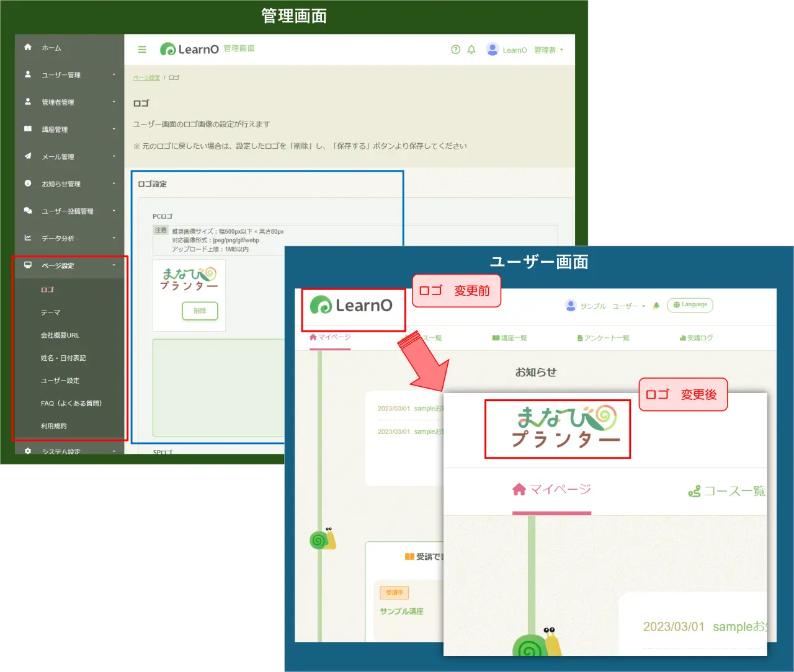Image resolution: width=794 pixels, height=672 pixels.
Task: Open notifications bell in admin header
Action: [471, 50]
